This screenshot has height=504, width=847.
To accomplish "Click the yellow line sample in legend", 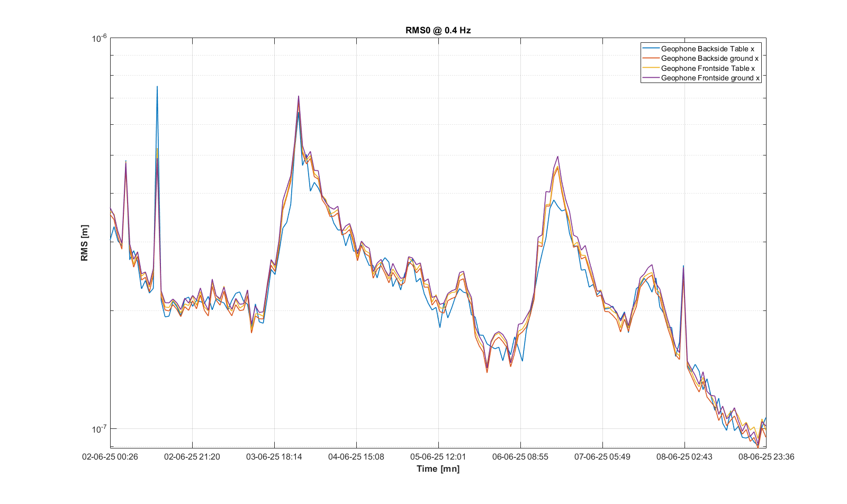I will click(x=651, y=68).
